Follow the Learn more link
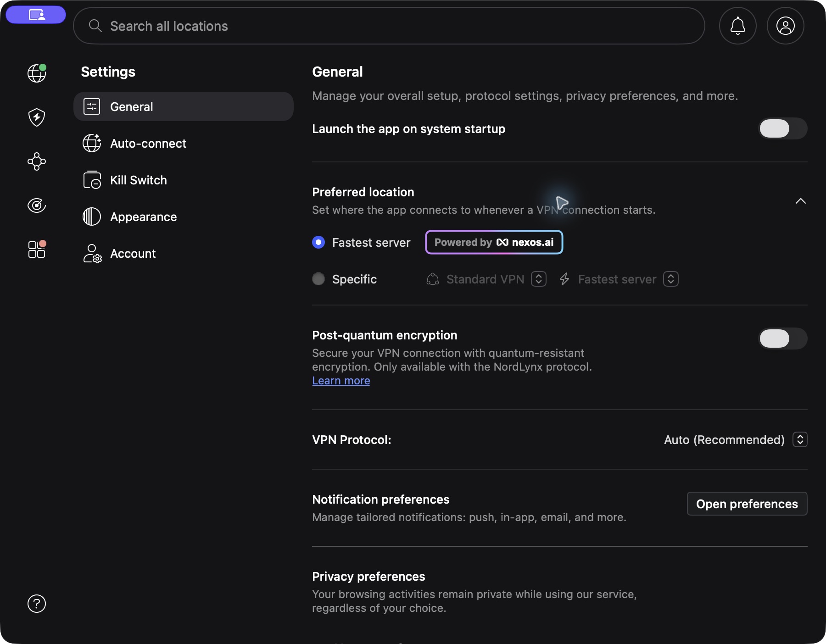 coord(341,381)
